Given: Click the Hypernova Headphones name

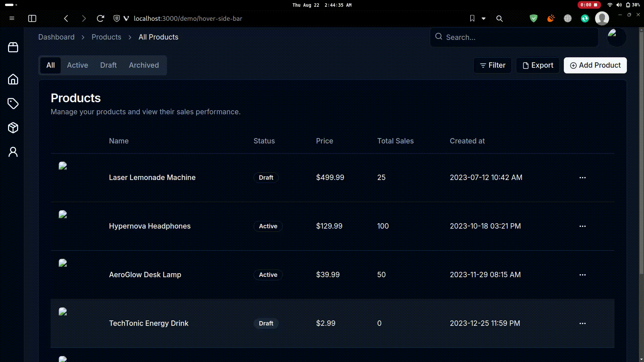Looking at the screenshot, I should coord(150,226).
